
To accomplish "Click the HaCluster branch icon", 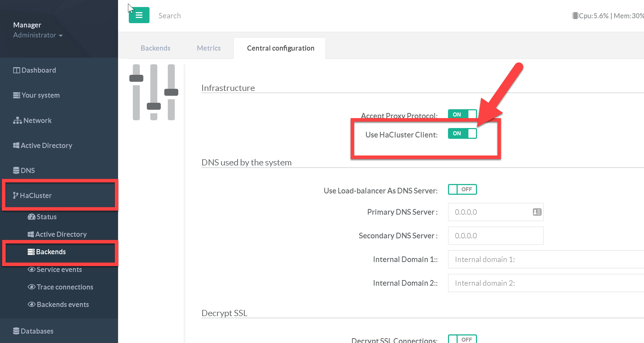I will pos(16,196).
